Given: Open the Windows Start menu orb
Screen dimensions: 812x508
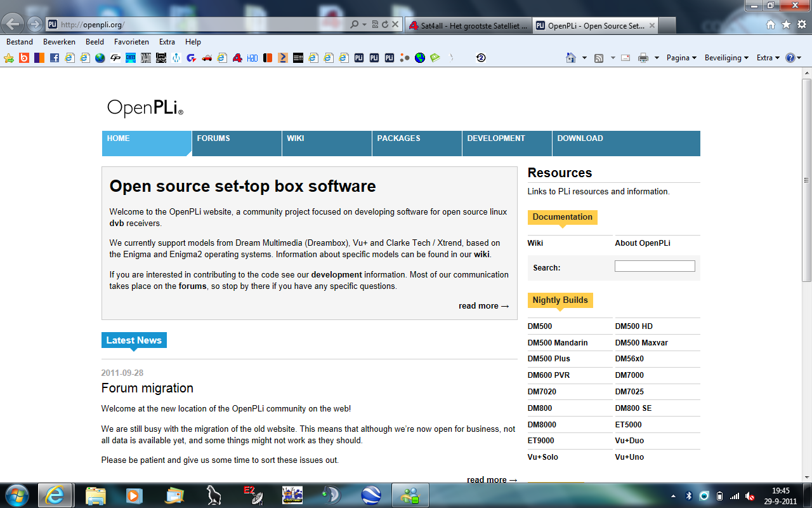Looking at the screenshot, I should pos(17,495).
